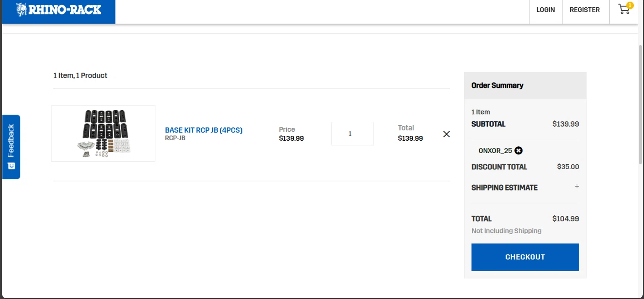The image size is (644, 299).
Task: Open the BASE KIT RCP JB (4PCS) link
Action: pos(204,130)
